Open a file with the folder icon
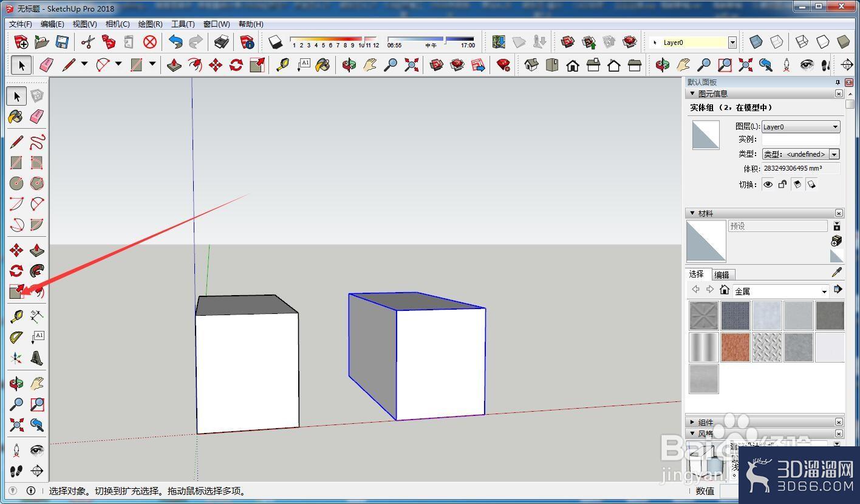The height and width of the screenshot is (504, 860). pyautogui.click(x=42, y=42)
